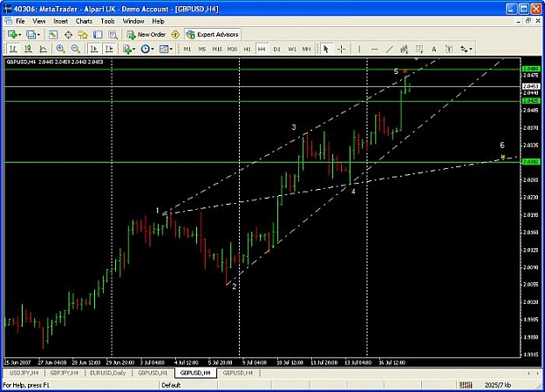The height and width of the screenshot is (392, 545).
Task: Select the M5 timeframe
Action: pos(202,50)
